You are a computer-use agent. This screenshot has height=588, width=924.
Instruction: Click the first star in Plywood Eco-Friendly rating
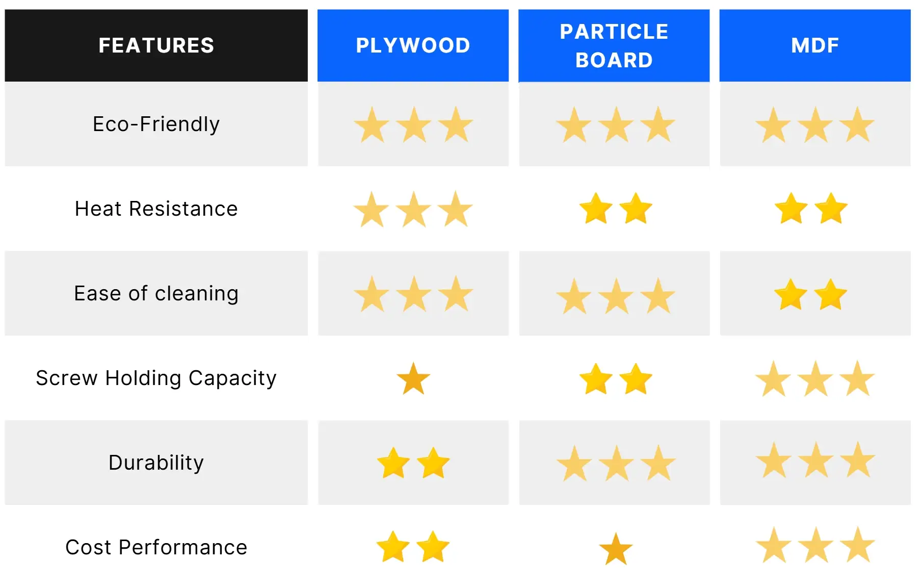(x=372, y=124)
